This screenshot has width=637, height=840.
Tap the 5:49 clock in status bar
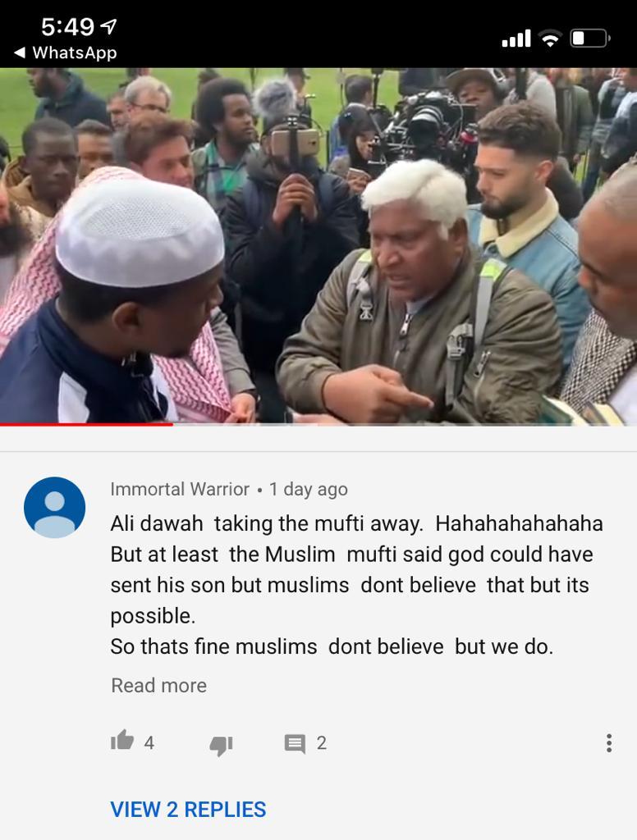click(x=67, y=27)
